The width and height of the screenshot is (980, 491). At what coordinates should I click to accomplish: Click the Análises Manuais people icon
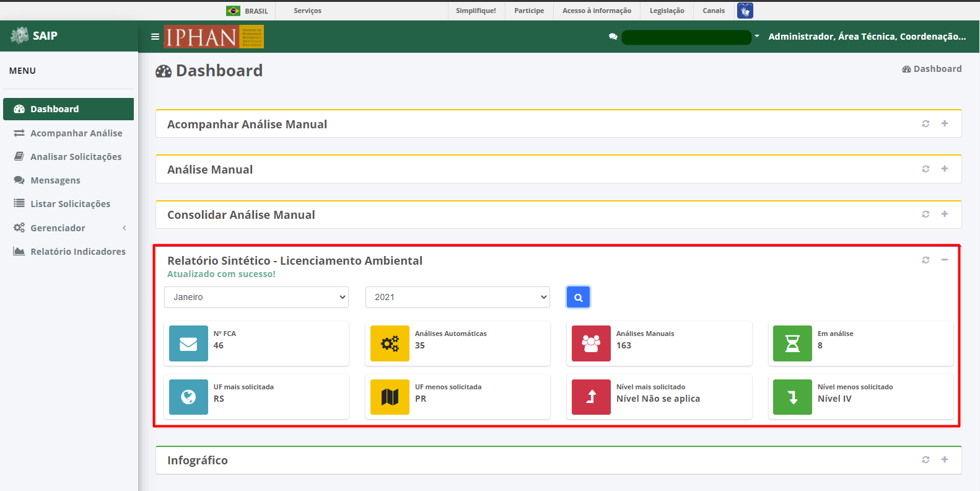(x=591, y=343)
